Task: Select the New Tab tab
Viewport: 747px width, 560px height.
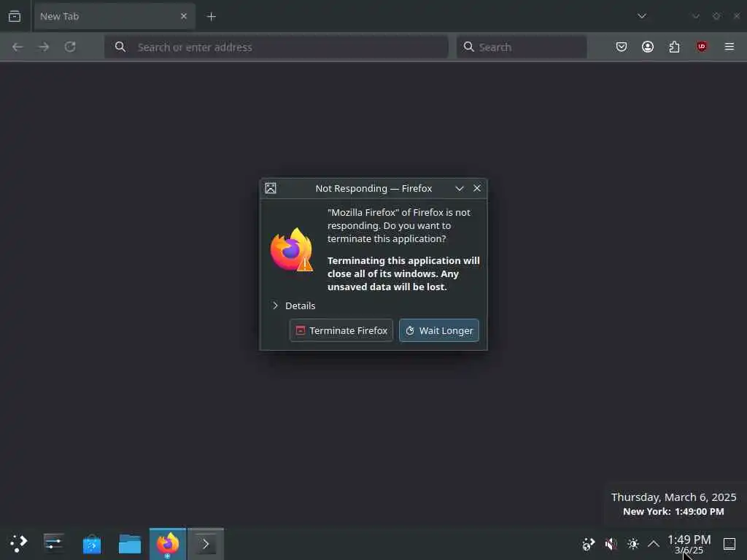Action: click(115, 16)
